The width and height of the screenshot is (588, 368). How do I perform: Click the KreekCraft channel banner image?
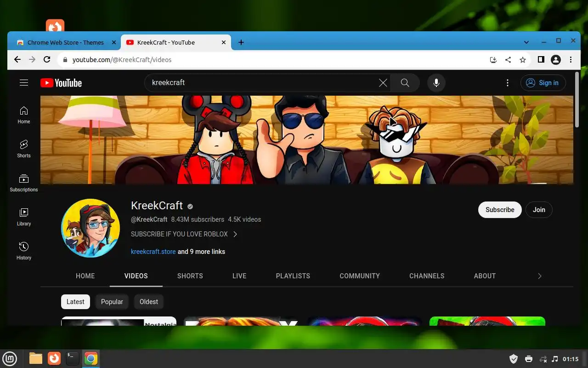tap(307, 140)
